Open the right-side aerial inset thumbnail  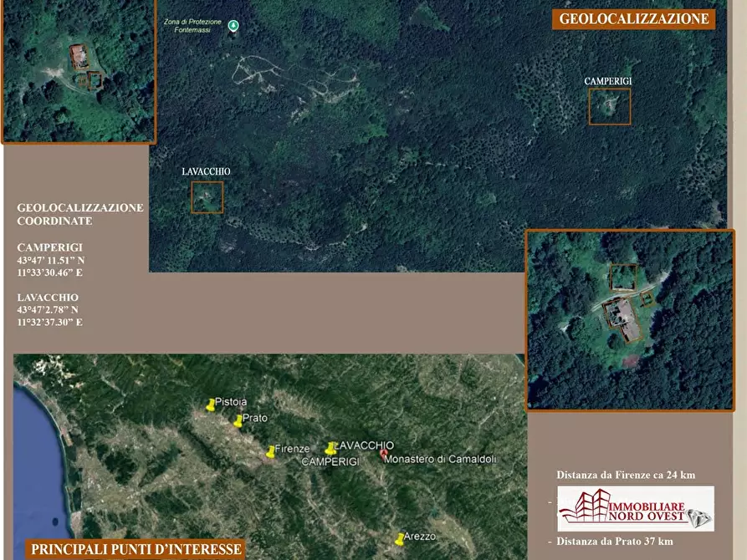(x=630, y=320)
